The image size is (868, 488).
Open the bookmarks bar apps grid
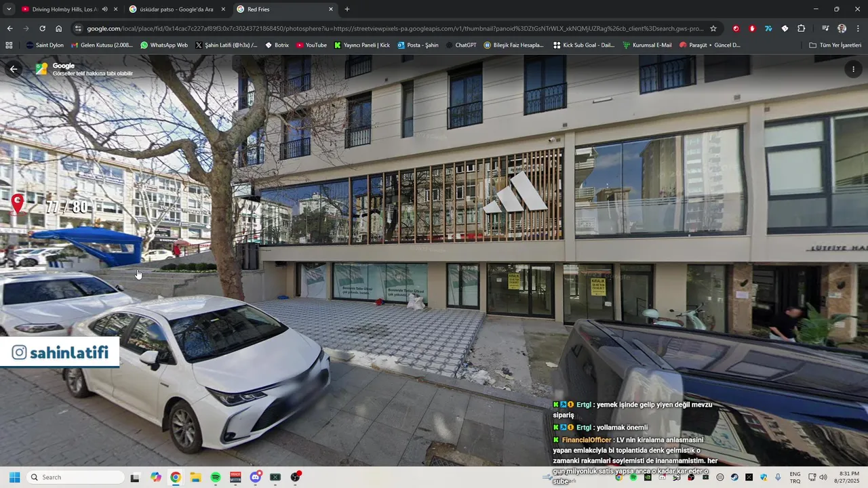pos(9,45)
